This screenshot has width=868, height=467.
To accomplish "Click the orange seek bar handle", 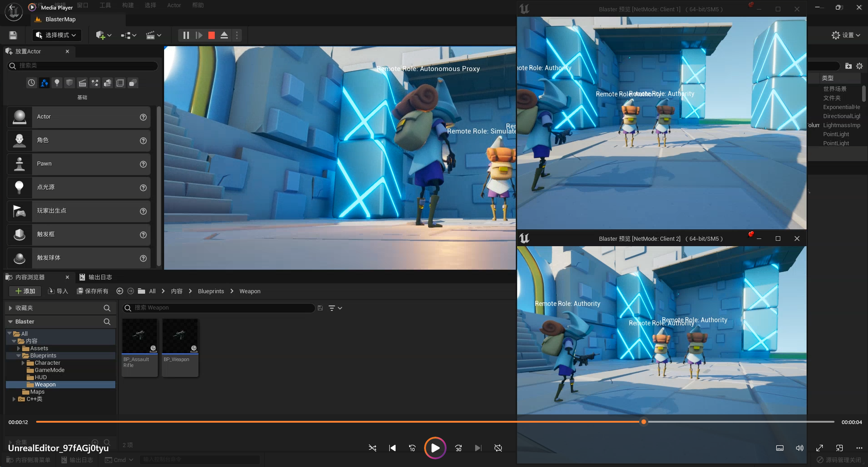I will (644, 422).
